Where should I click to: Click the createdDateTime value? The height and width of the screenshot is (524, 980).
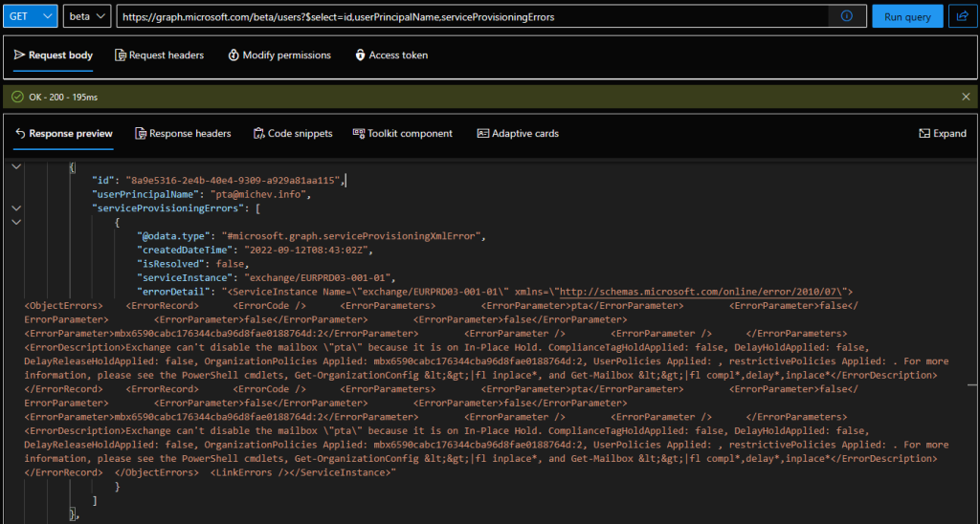308,250
